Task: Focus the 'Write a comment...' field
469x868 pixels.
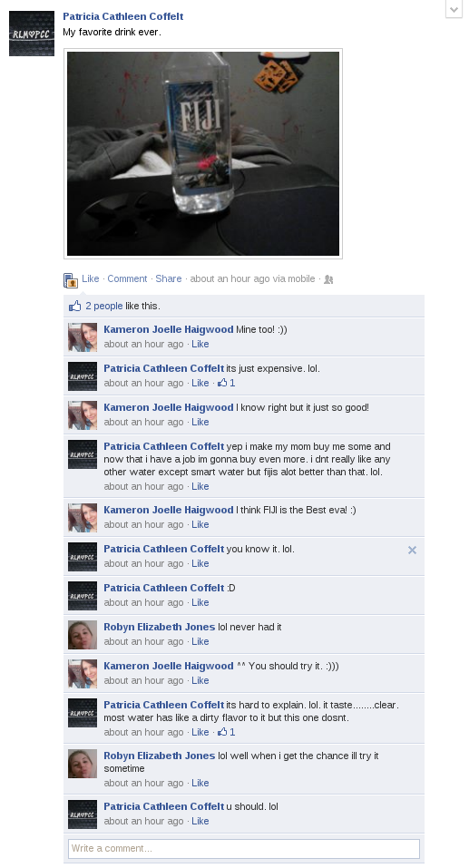Action: pyautogui.click(x=244, y=848)
